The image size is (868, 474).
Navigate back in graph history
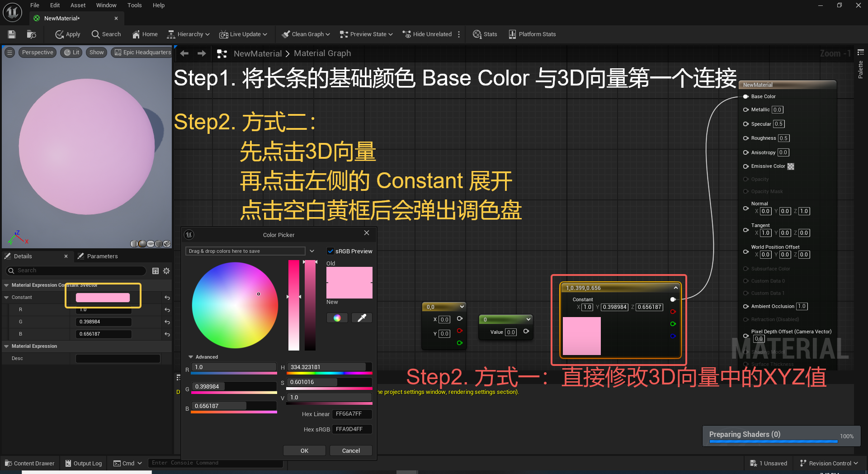[184, 53]
